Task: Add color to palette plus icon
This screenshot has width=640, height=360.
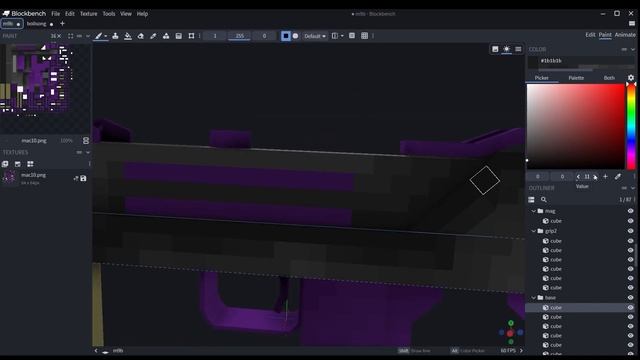Action: 605,176
